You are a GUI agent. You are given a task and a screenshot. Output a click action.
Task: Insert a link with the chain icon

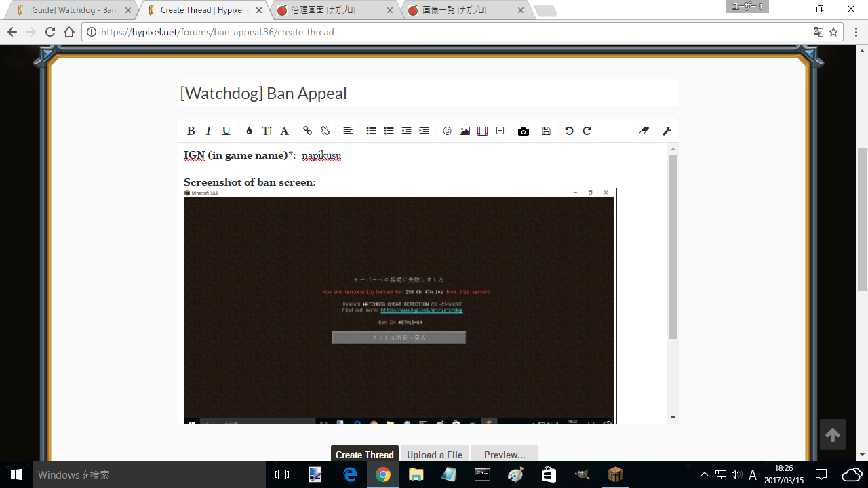(307, 131)
